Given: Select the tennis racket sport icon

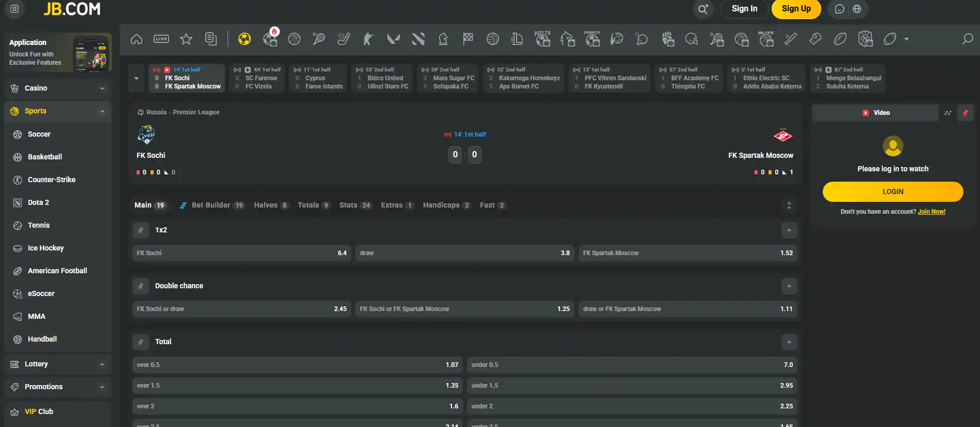Looking at the screenshot, I should (319, 39).
